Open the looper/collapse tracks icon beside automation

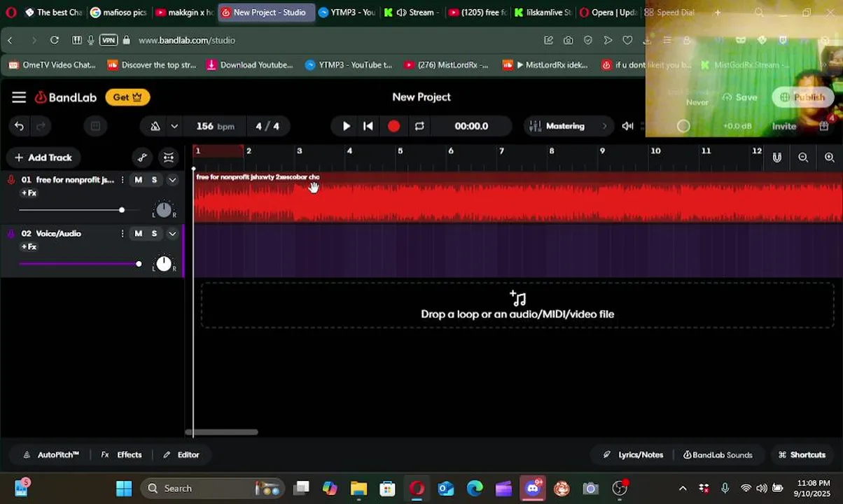coord(169,157)
